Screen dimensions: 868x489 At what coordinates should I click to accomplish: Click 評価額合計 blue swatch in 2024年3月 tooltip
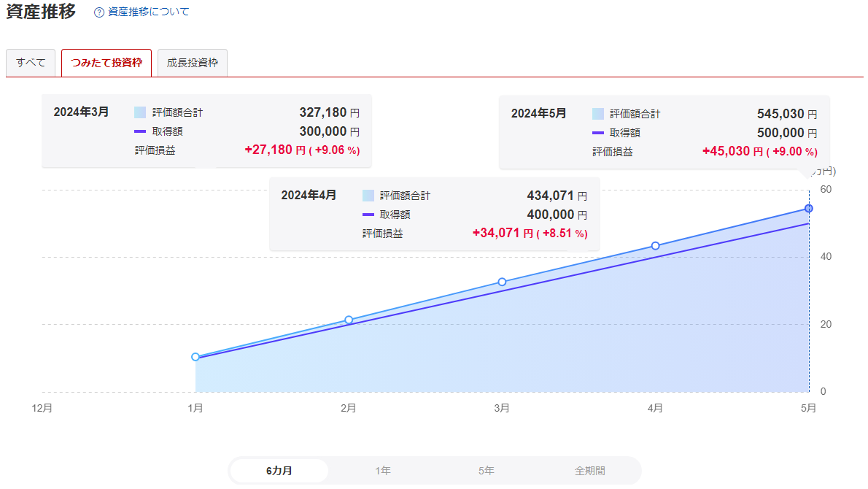pos(140,112)
